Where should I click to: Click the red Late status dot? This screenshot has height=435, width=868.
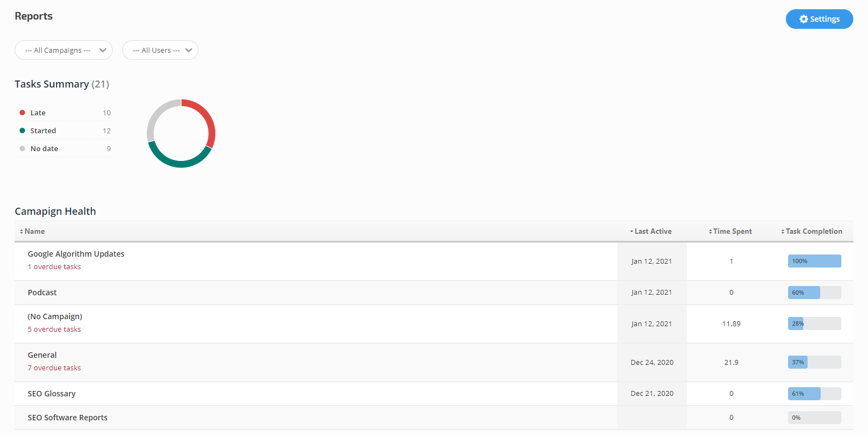coord(22,113)
